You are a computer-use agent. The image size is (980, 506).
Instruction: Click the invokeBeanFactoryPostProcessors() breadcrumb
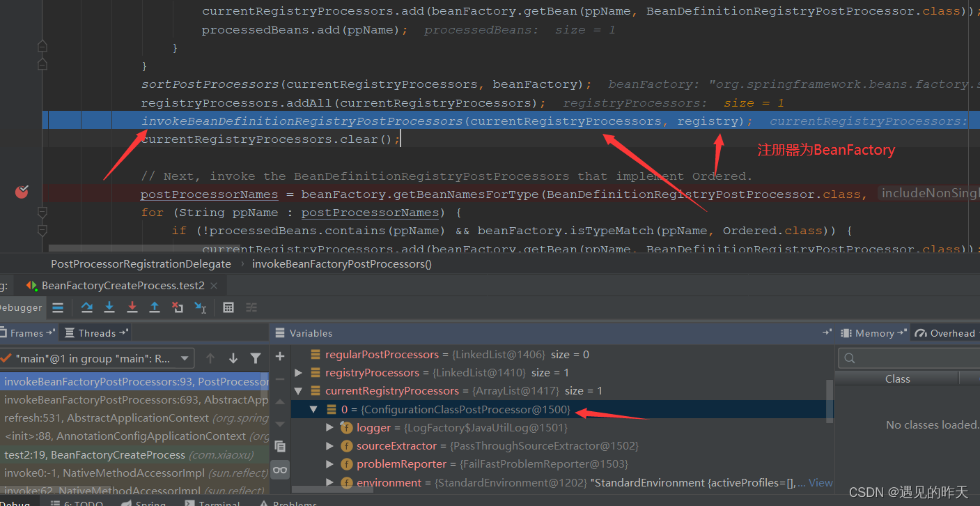(342, 263)
